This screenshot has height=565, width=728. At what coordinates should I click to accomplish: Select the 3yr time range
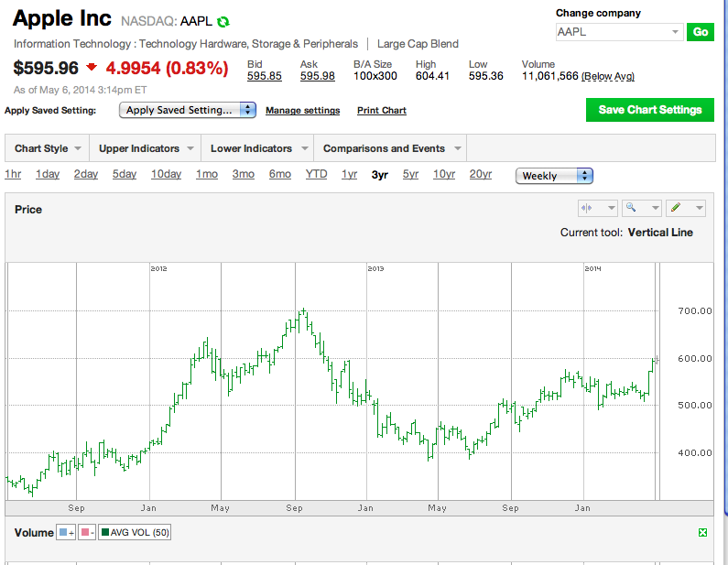coord(380,175)
